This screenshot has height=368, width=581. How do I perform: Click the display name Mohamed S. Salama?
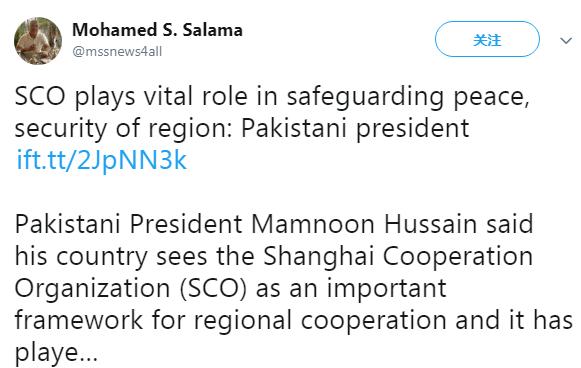click(157, 30)
